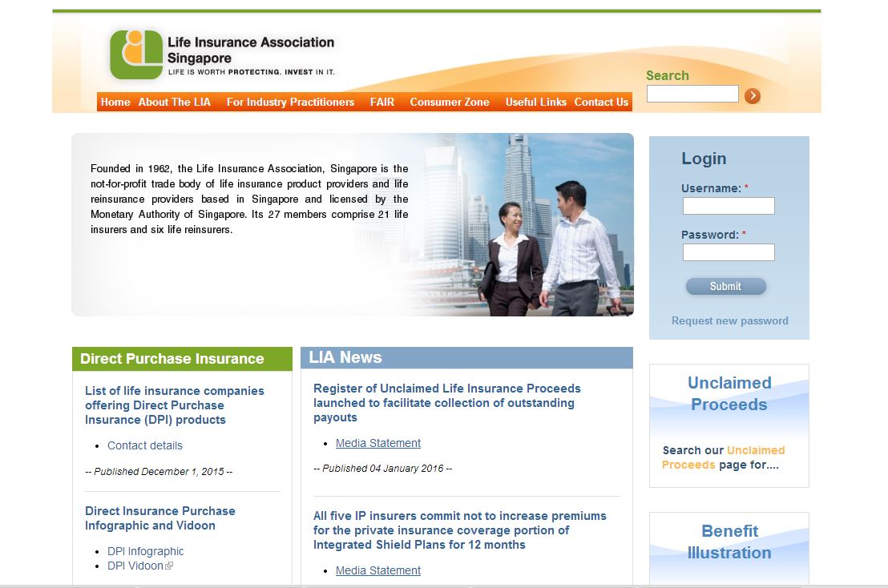
Task: Click the orange search arrow button
Action: 752,96
